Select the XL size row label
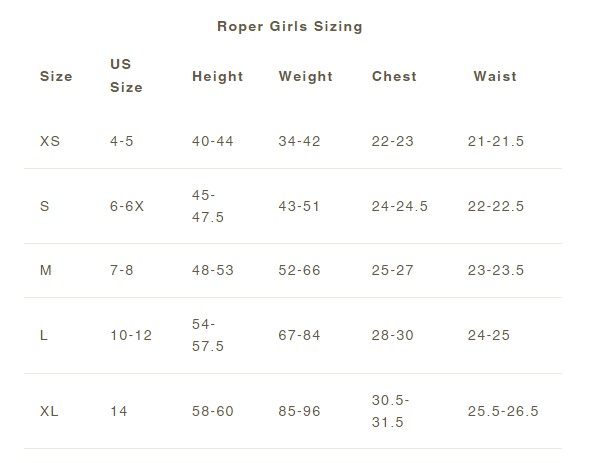The image size is (596, 463). coord(49,411)
